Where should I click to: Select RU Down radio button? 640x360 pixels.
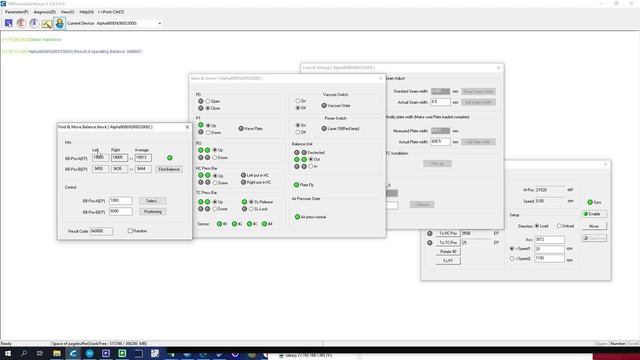pos(215,158)
